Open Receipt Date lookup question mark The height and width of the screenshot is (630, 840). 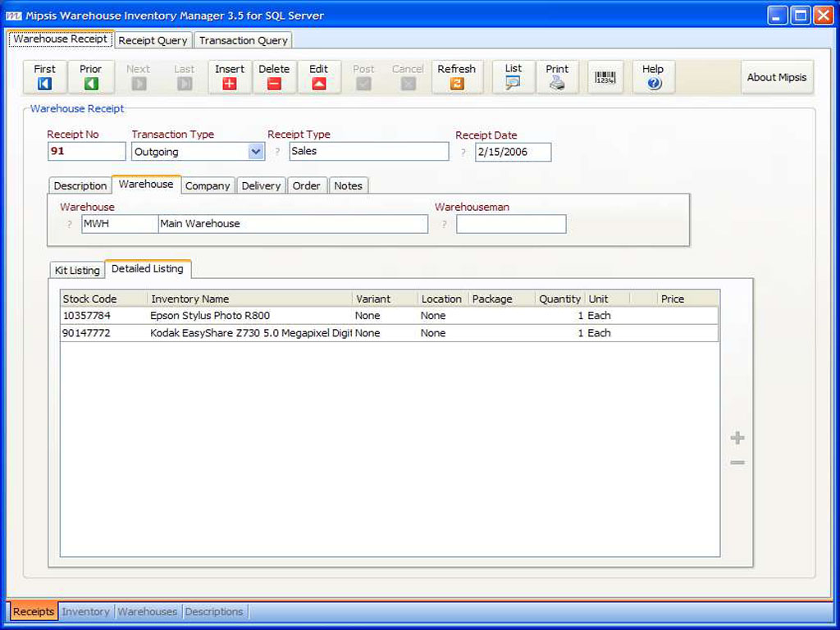point(463,153)
